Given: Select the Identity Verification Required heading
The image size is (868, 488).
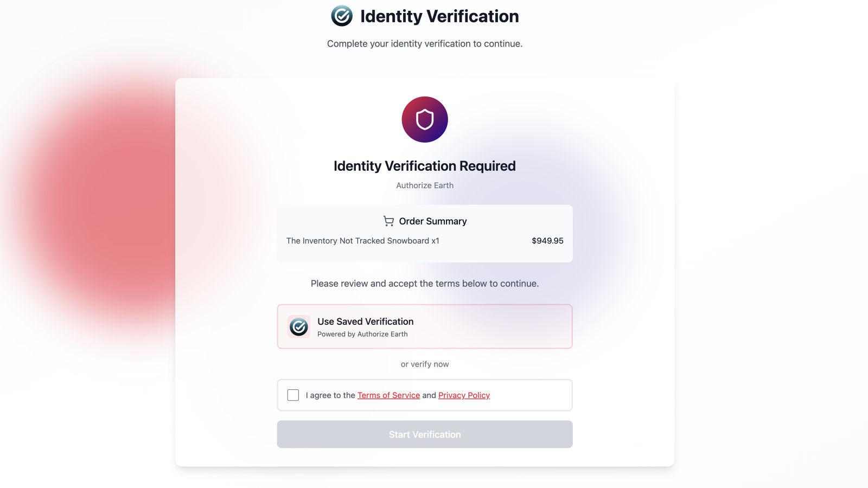Looking at the screenshot, I should [425, 166].
